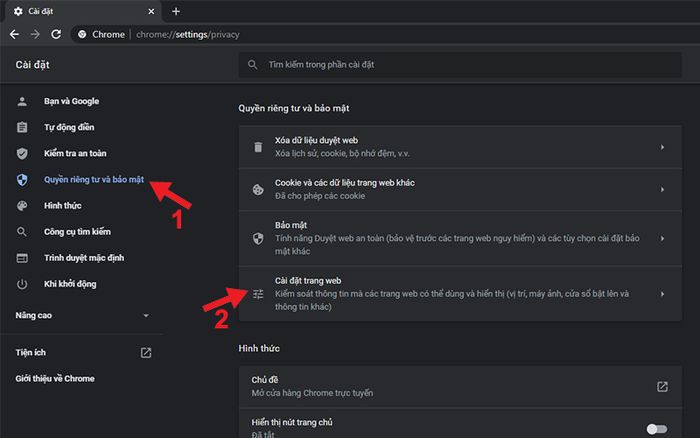The width and height of the screenshot is (700, 438).
Task: Open Trình duyệt mặc định section
Action: 84,258
